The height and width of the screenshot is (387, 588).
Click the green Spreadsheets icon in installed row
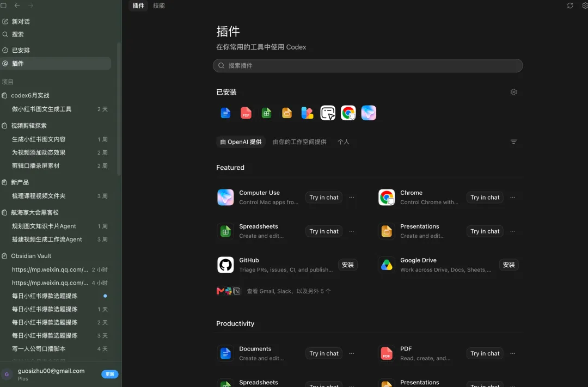click(x=266, y=113)
